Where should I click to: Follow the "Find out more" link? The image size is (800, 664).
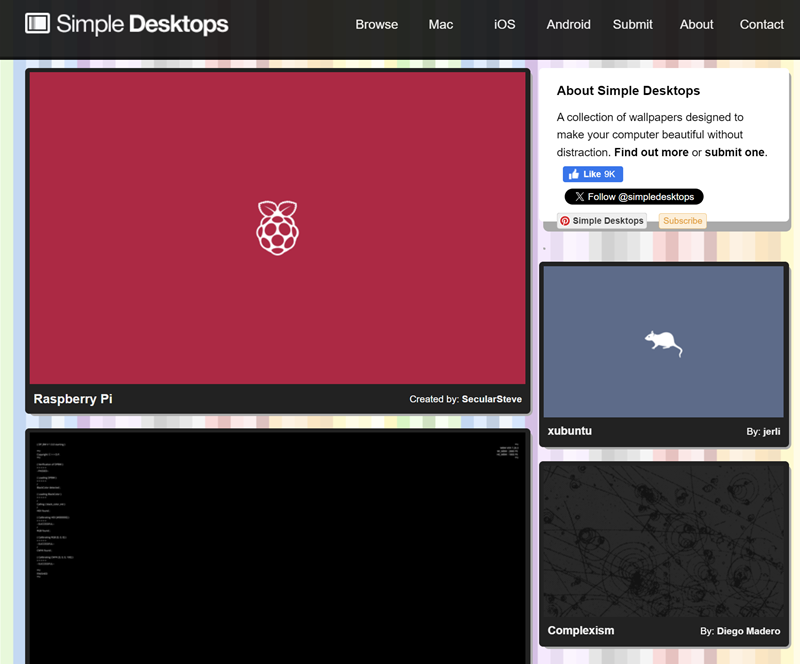[651, 152]
